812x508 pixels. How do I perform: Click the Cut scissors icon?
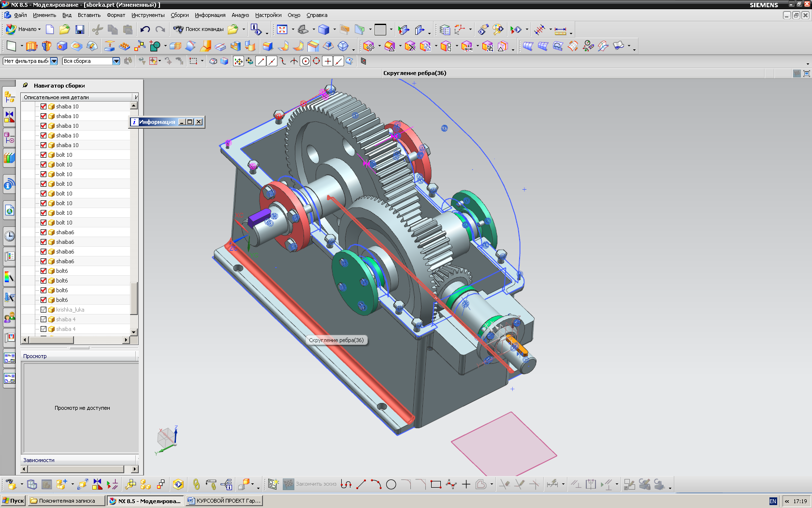98,30
